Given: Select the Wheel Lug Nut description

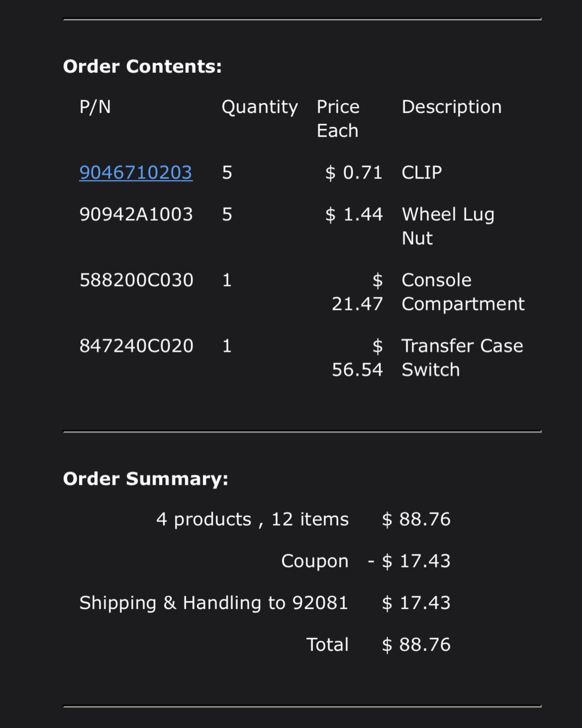Looking at the screenshot, I should pos(448,226).
